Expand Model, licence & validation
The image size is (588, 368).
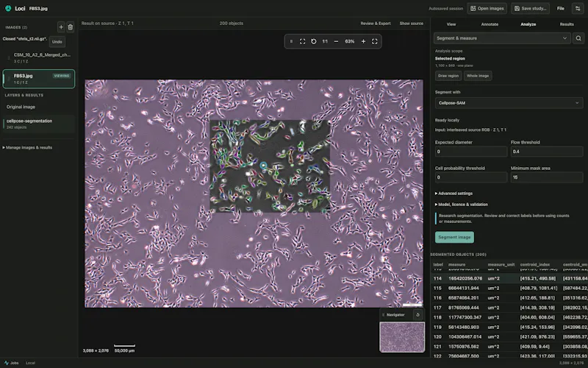coord(462,205)
